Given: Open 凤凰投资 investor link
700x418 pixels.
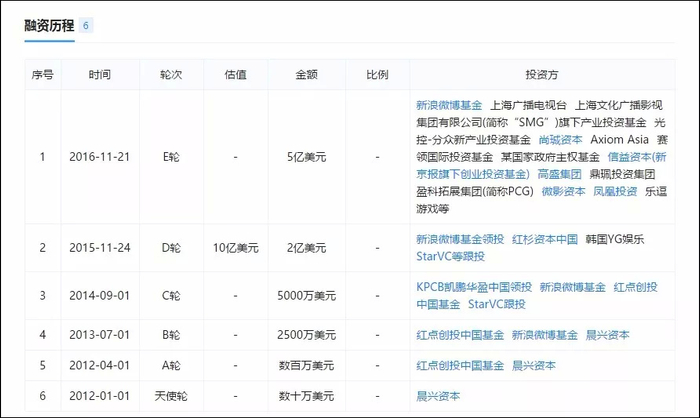Looking at the screenshot, I should pos(615,192).
